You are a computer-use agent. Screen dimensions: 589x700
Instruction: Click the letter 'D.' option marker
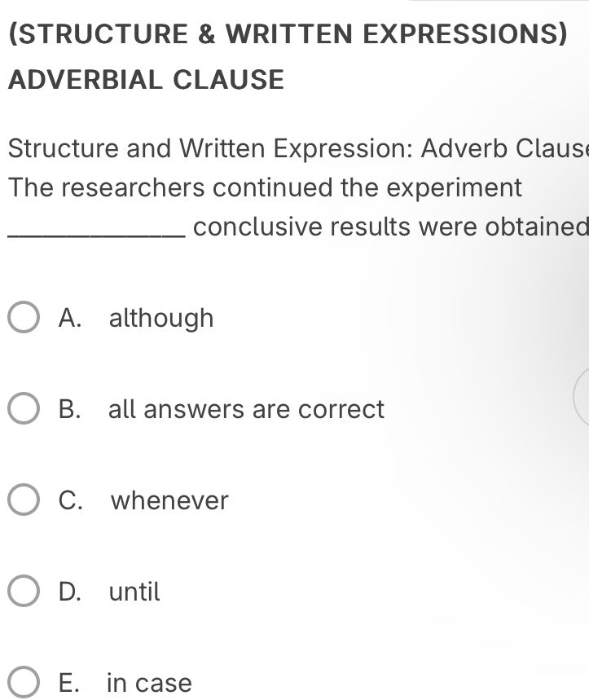click(70, 592)
